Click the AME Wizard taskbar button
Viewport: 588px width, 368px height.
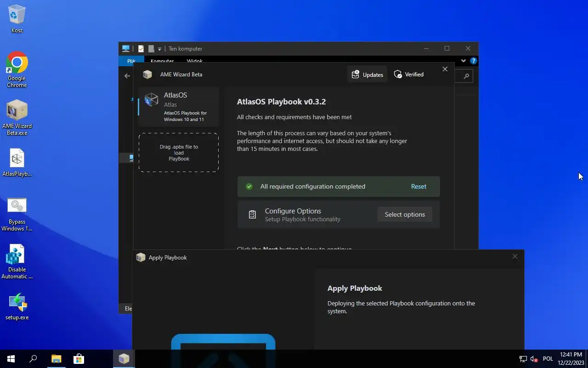coord(124,359)
